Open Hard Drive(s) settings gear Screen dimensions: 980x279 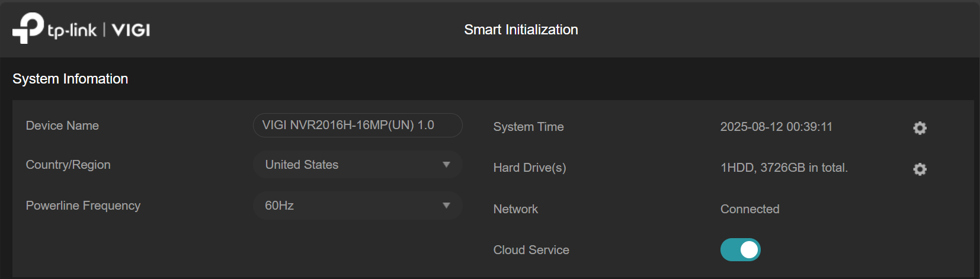tap(920, 169)
